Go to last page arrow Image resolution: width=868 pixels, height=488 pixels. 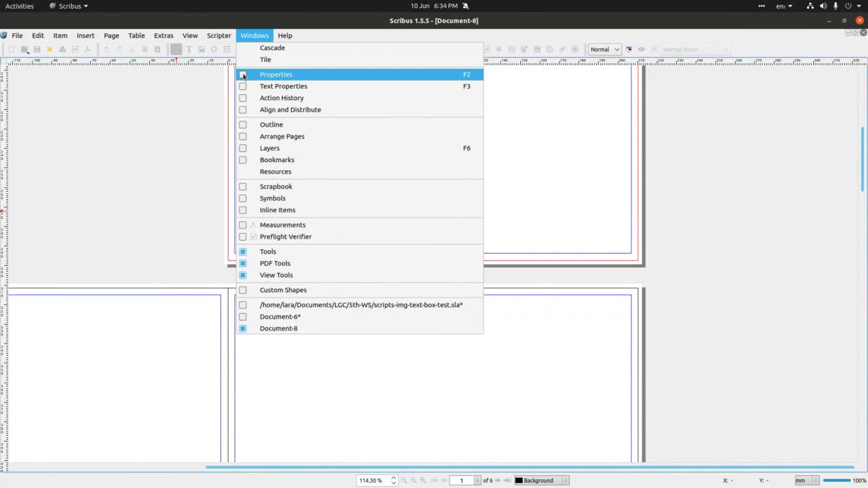507,481
